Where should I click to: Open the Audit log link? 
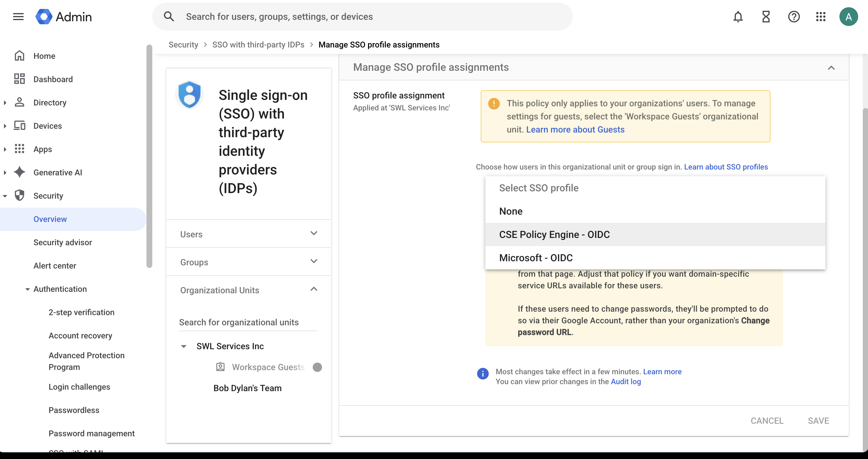click(626, 382)
